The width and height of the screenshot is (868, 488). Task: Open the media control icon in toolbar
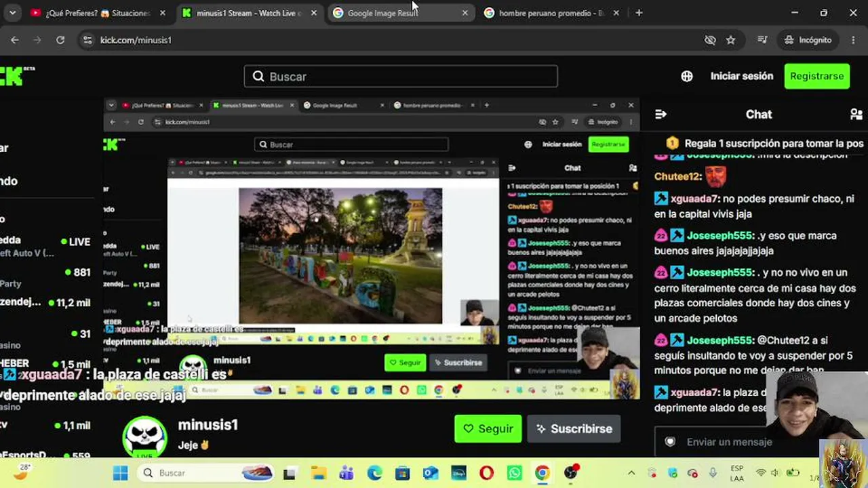(x=763, y=40)
